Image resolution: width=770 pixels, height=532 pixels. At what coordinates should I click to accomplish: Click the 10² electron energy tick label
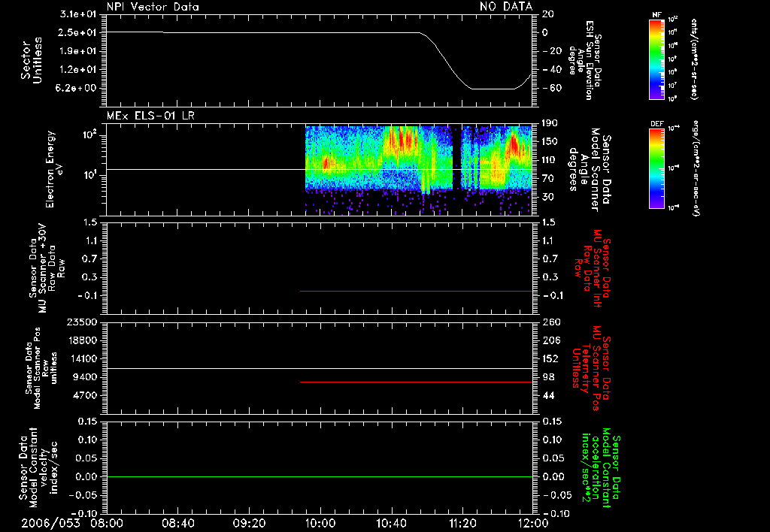click(x=90, y=135)
